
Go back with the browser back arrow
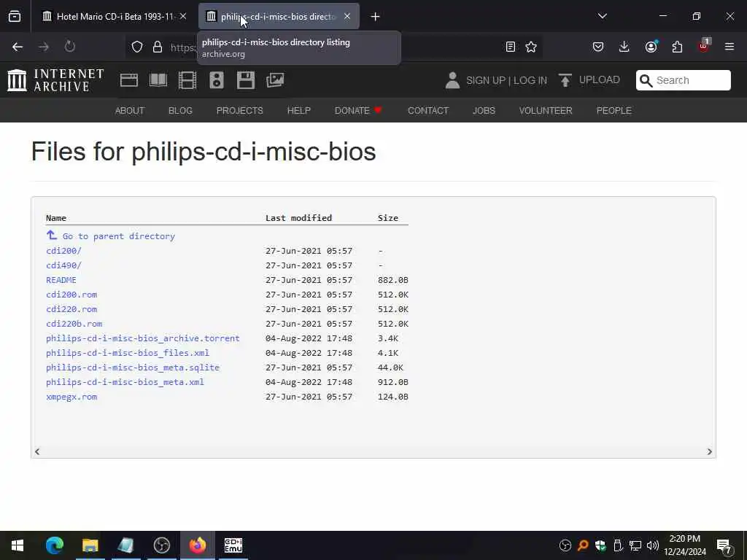tap(18, 47)
